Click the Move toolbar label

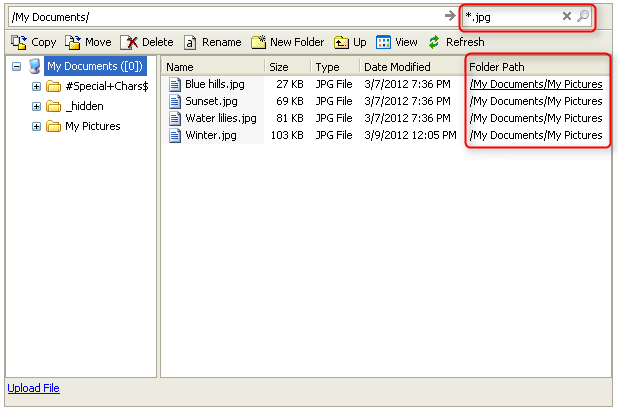tap(98, 42)
